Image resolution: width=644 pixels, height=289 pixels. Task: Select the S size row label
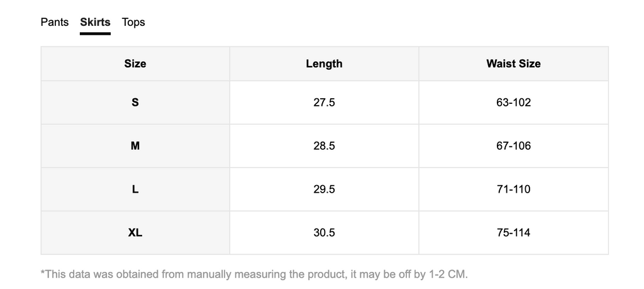pos(135,103)
